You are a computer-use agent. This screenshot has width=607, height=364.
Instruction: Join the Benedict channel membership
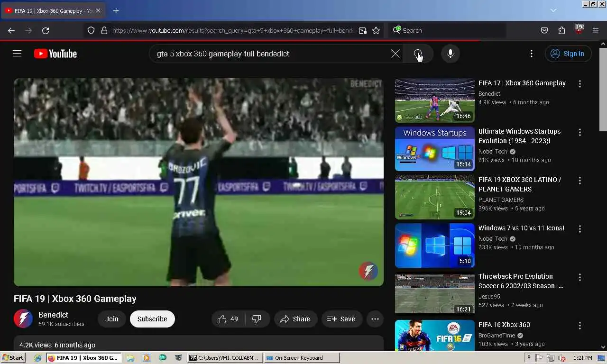coord(112,319)
